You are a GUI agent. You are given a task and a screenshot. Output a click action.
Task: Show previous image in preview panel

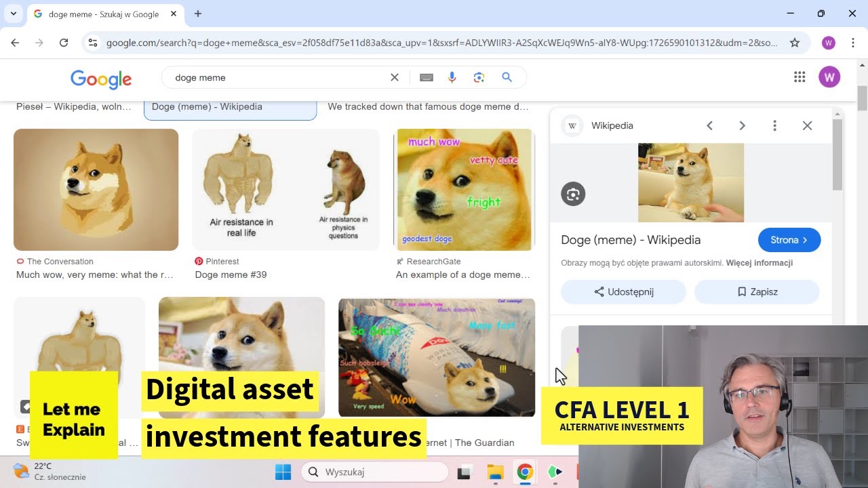pyautogui.click(x=709, y=125)
